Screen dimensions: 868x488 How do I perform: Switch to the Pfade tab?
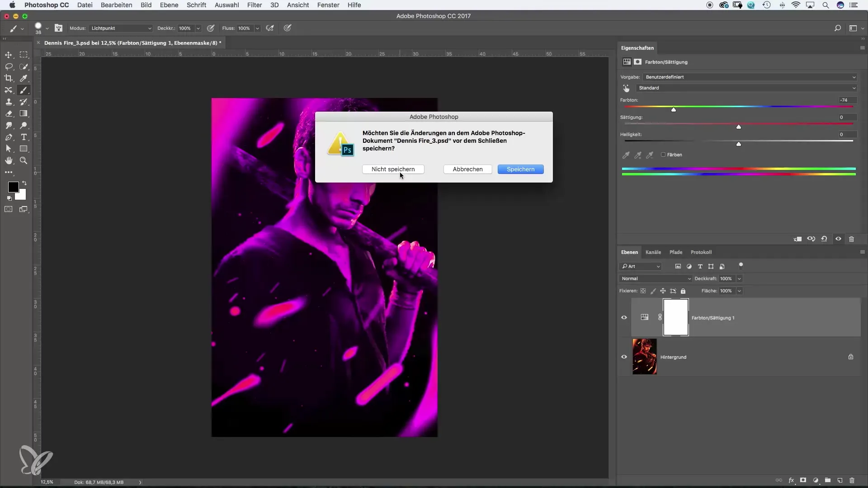pos(676,252)
